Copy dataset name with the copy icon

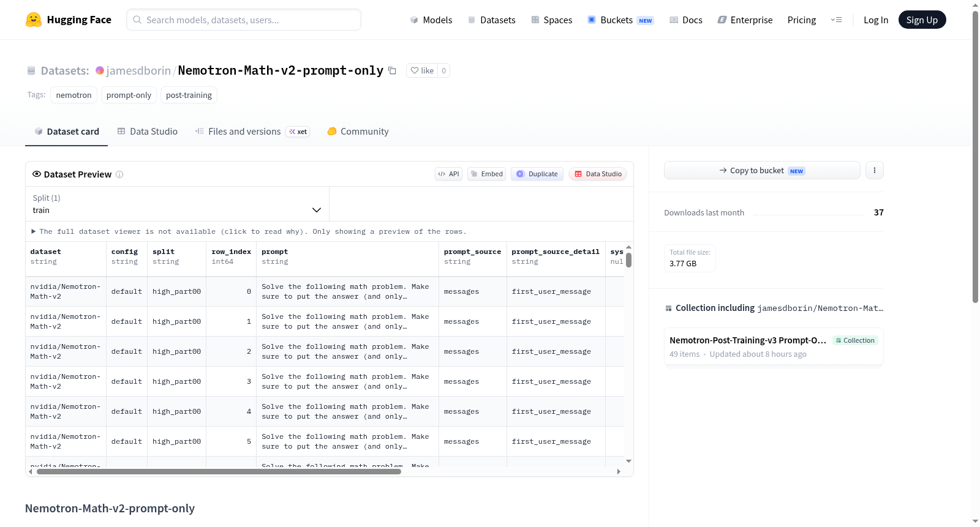392,71
